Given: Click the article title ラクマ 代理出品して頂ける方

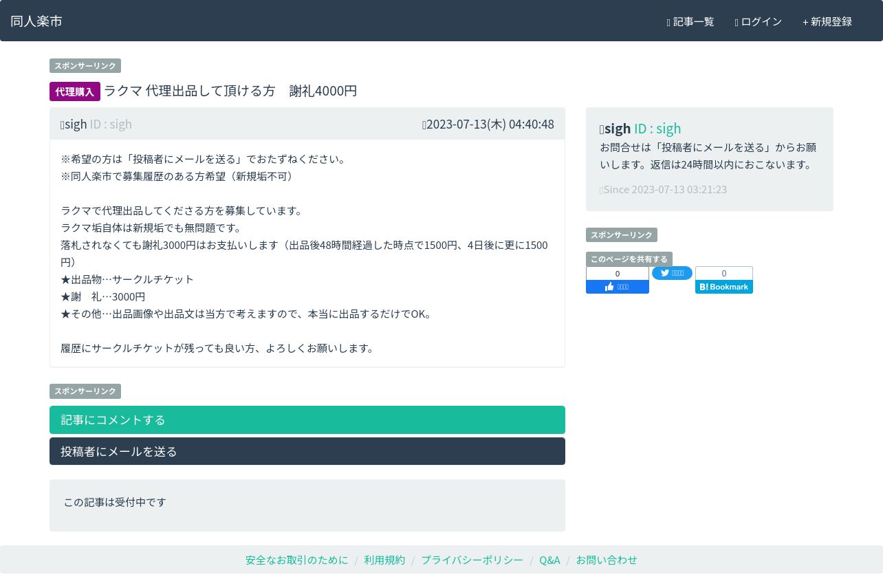Looking at the screenshot, I should tap(230, 91).
